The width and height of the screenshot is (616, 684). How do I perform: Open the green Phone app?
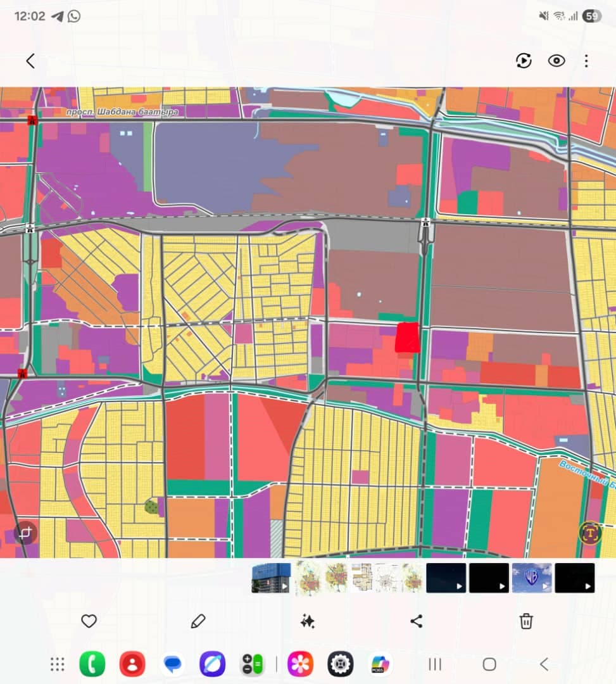tap(92, 664)
